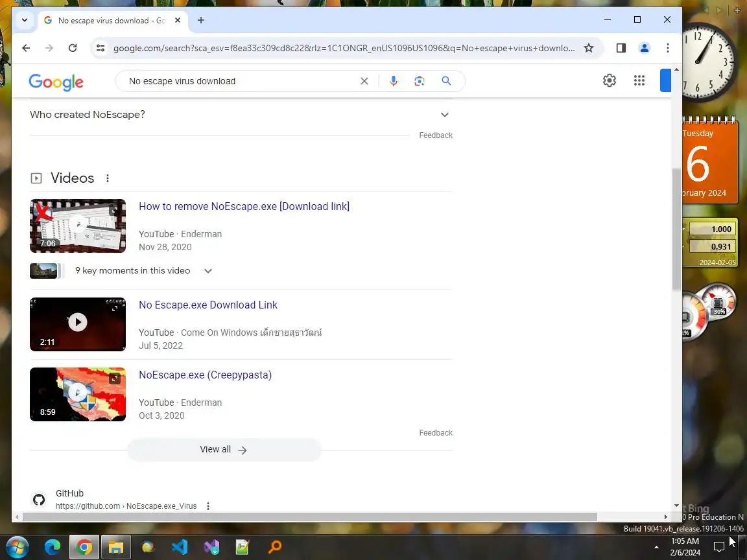Open File Explorer from taskbar
The image size is (747, 560).
click(116, 546)
